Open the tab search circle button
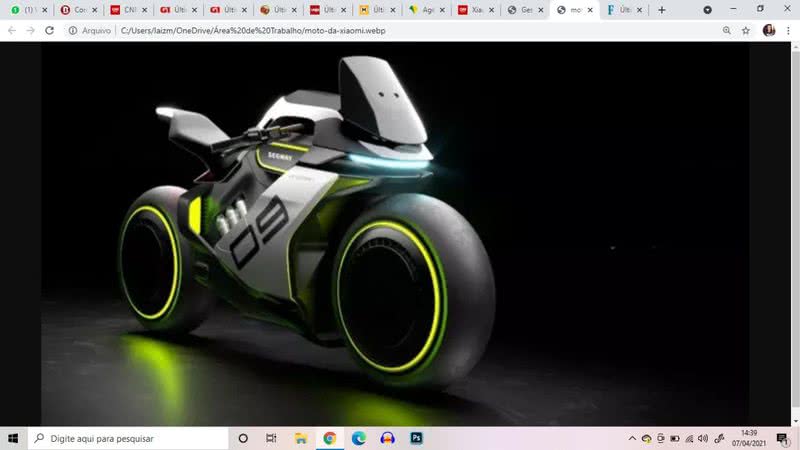The image size is (800, 450). 707,10
